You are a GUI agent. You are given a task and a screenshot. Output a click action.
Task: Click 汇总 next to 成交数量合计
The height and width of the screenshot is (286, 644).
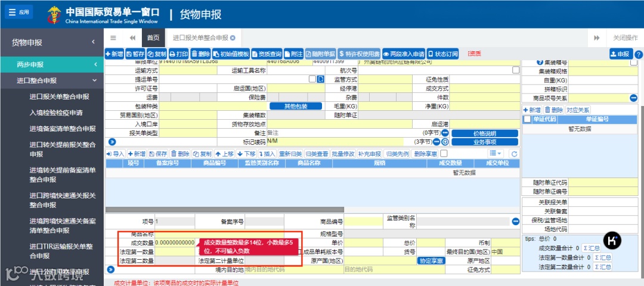pos(591,248)
